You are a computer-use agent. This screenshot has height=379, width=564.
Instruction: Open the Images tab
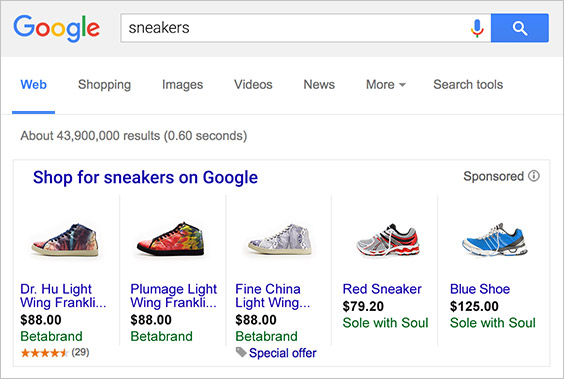[x=182, y=85]
